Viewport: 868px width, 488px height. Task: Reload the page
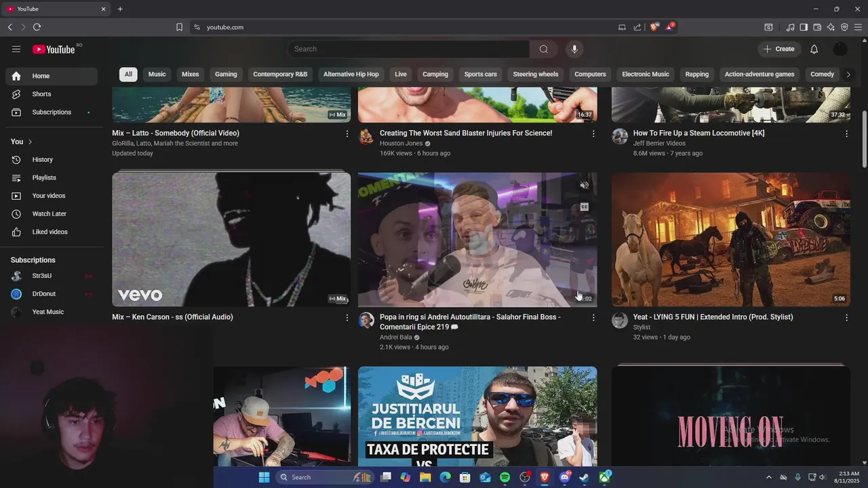click(x=37, y=27)
